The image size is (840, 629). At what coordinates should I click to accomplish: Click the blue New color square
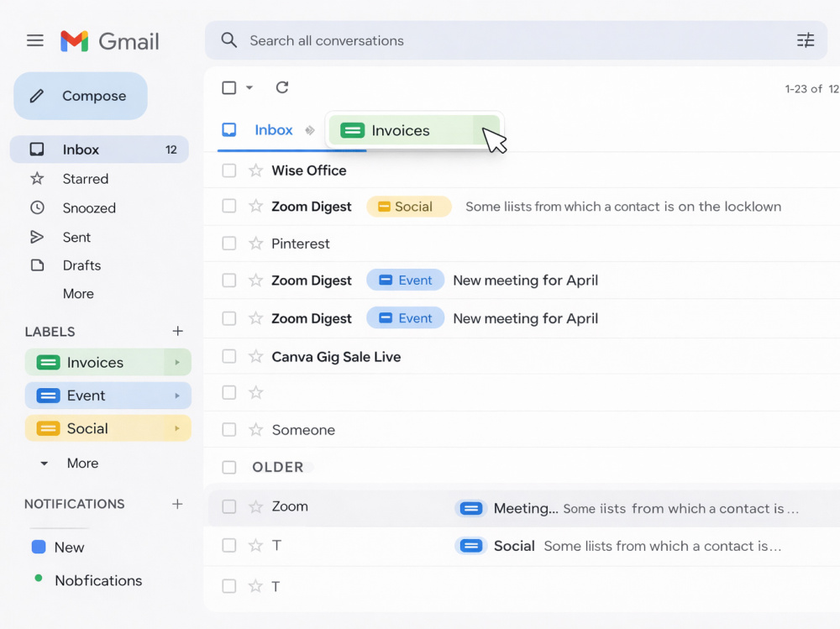pos(39,547)
